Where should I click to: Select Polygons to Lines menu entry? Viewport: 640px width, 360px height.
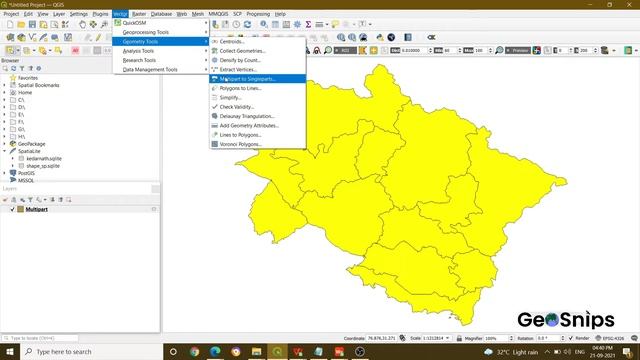[258, 88]
